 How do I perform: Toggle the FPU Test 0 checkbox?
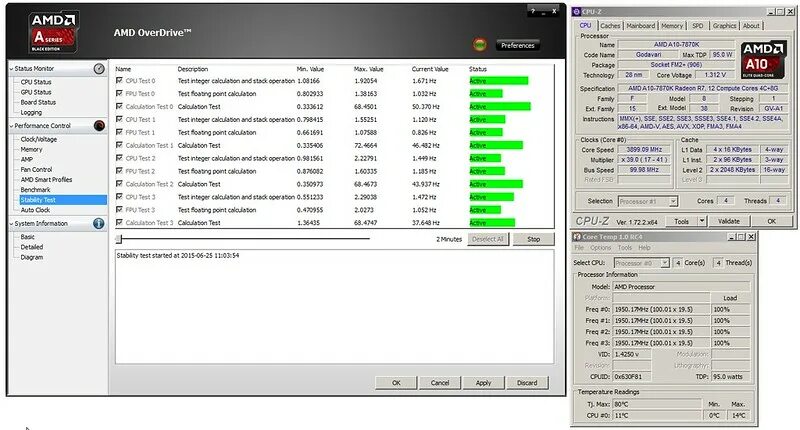(x=119, y=93)
